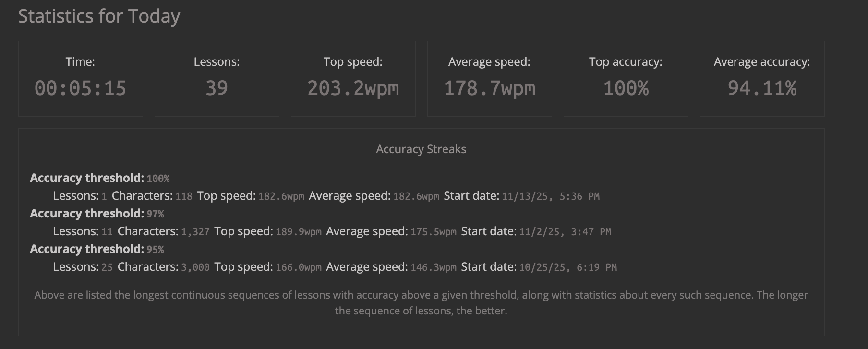Click the 182.6wpm average speed value
This screenshot has height=349, width=868.
[x=416, y=196]
